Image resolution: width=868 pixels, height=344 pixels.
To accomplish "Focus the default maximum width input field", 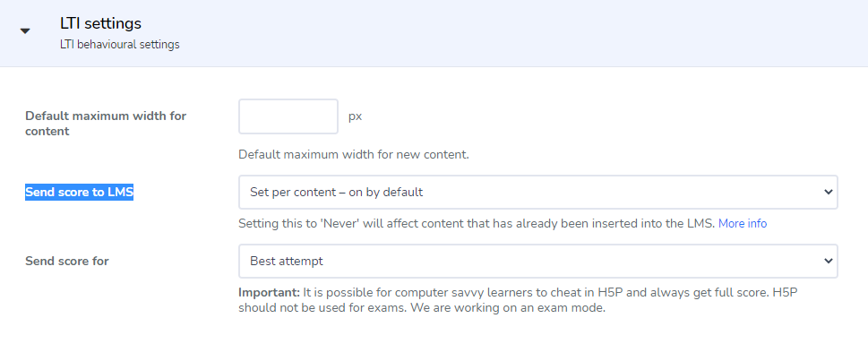I will (288, 116).
